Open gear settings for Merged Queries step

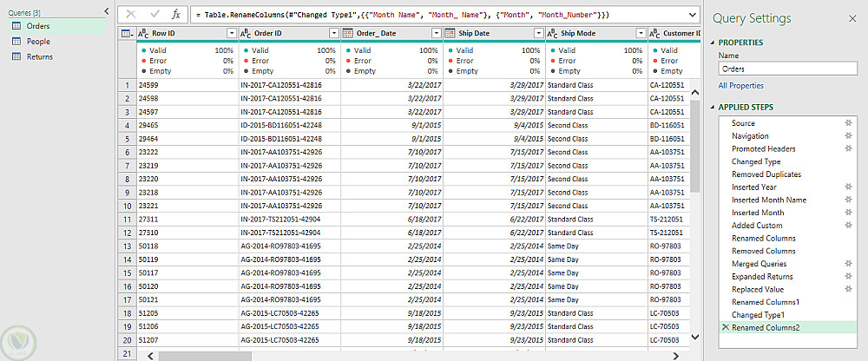[x=847, y=264]
